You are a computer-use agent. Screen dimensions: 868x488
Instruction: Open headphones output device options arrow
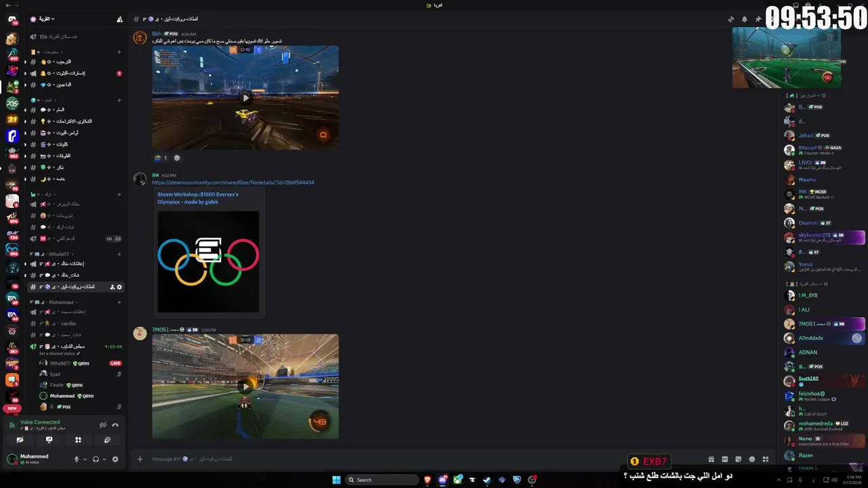click(104, 460)
